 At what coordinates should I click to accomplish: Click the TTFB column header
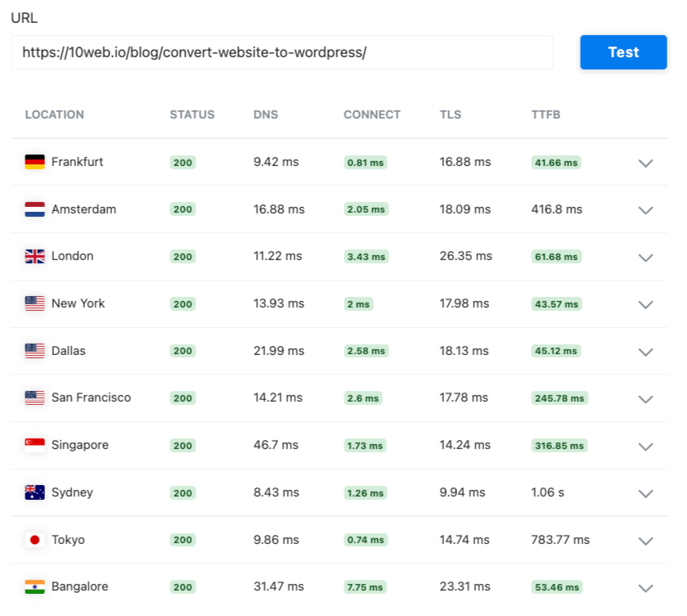coord(546,115)
